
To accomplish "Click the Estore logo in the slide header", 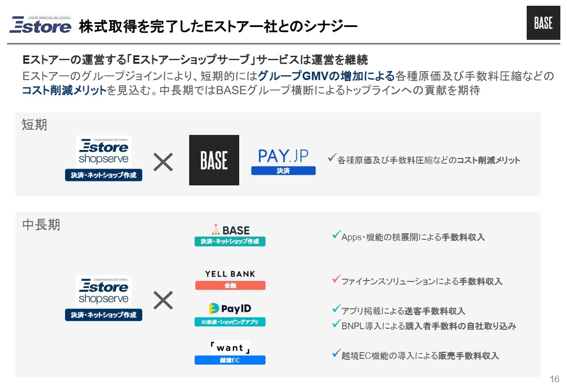I will click(x=40, y=25).
